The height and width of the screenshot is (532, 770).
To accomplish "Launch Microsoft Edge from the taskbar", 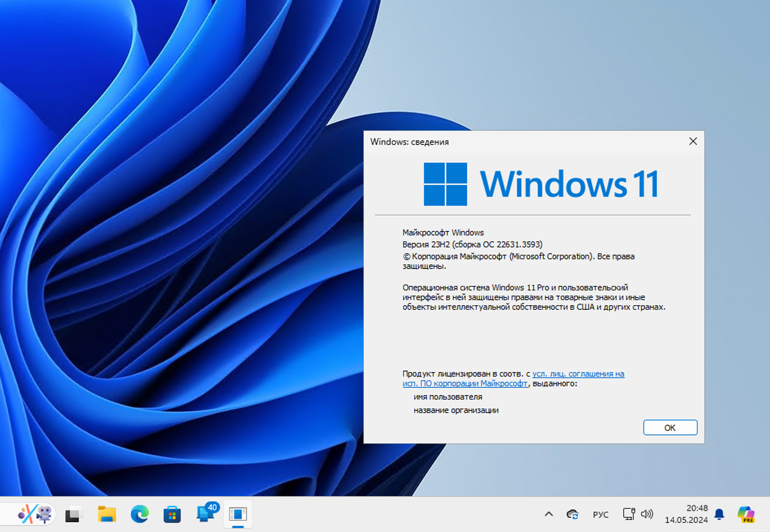I will click(139, 514).
